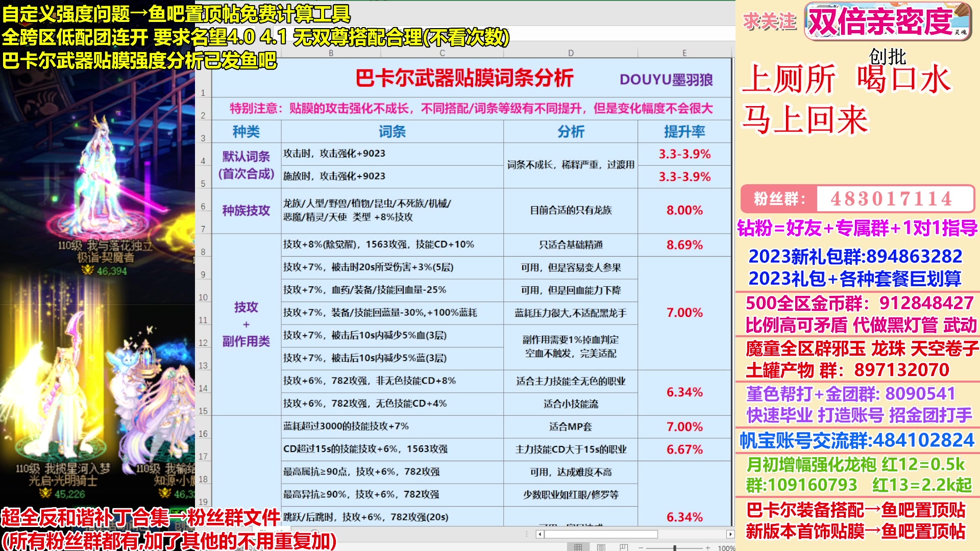This screenshot has width=980, height=551.
Task: Click horizontal scrollbar left arrow
Action: 540,534
